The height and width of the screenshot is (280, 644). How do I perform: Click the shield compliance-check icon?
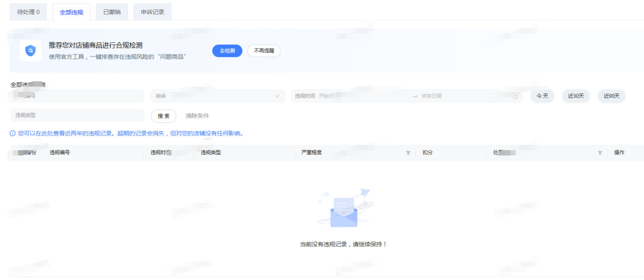[30, 51]
